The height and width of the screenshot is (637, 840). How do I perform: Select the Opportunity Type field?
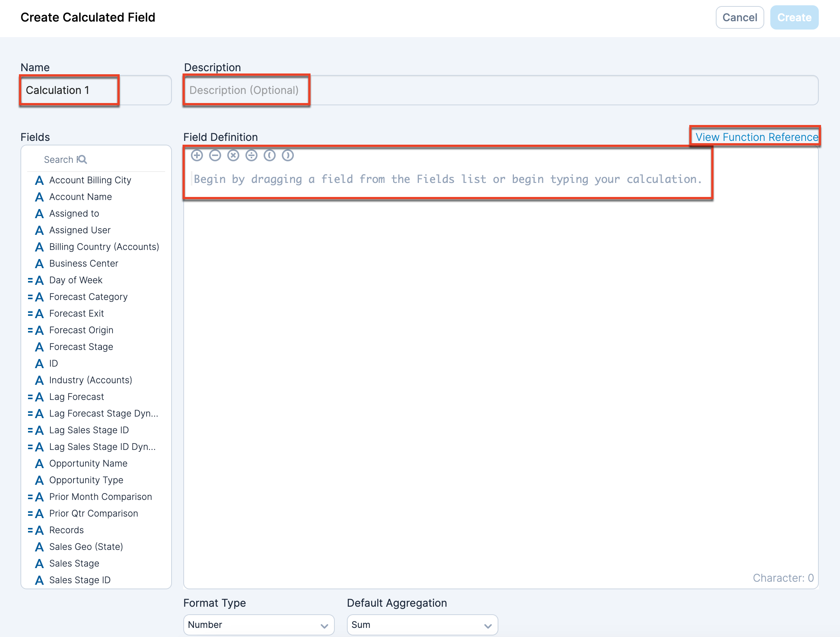(86, 480)
